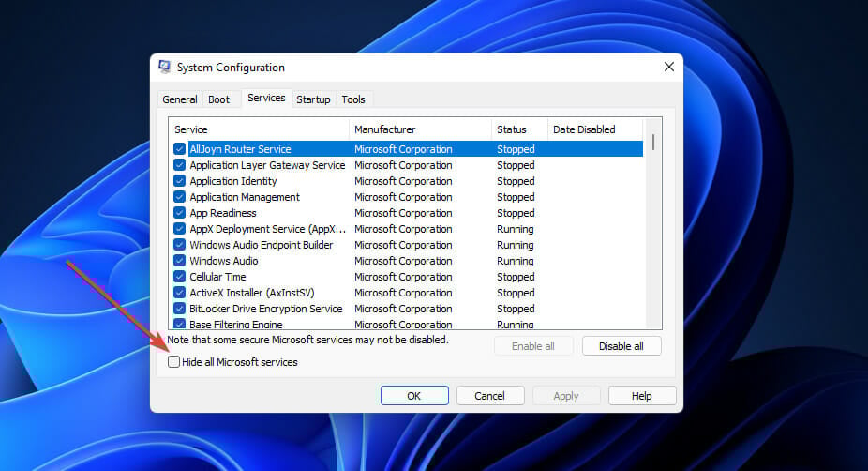The image size is (868, 471).
Task: Sort services by Manufacturer column header
Action: [x=420, y=129]
